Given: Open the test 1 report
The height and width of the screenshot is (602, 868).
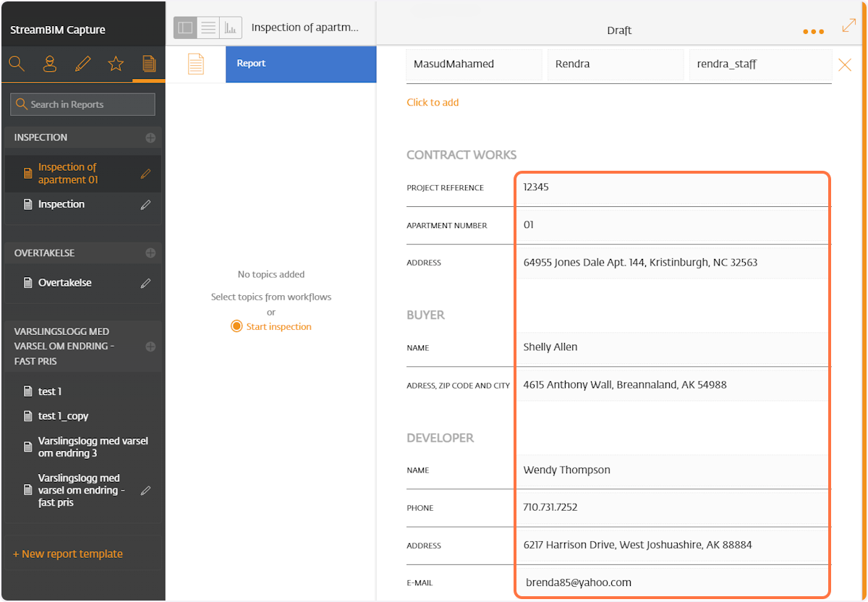Looking at the screenshot, I should (x=50, y=391).
